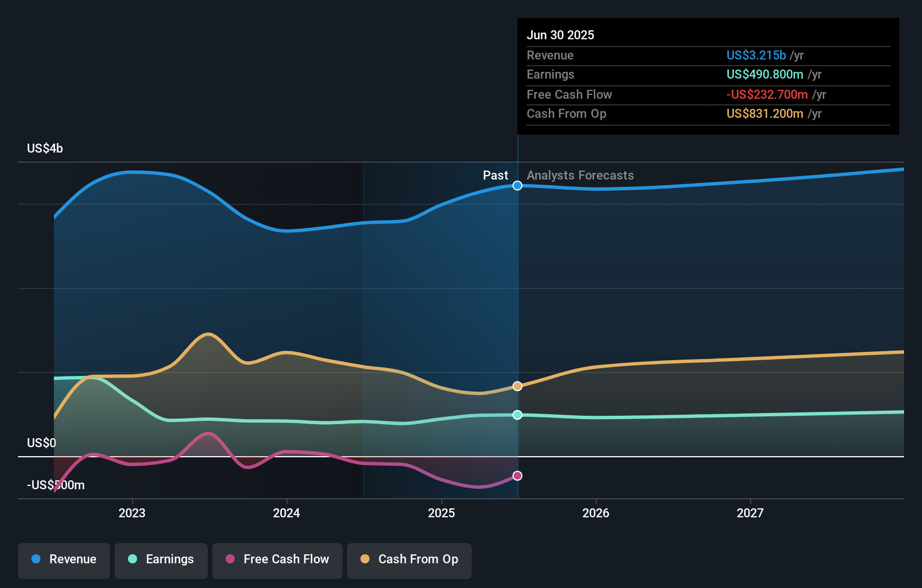
Task: Click the Past/Forecast divider line
Action: click(517, 314)
